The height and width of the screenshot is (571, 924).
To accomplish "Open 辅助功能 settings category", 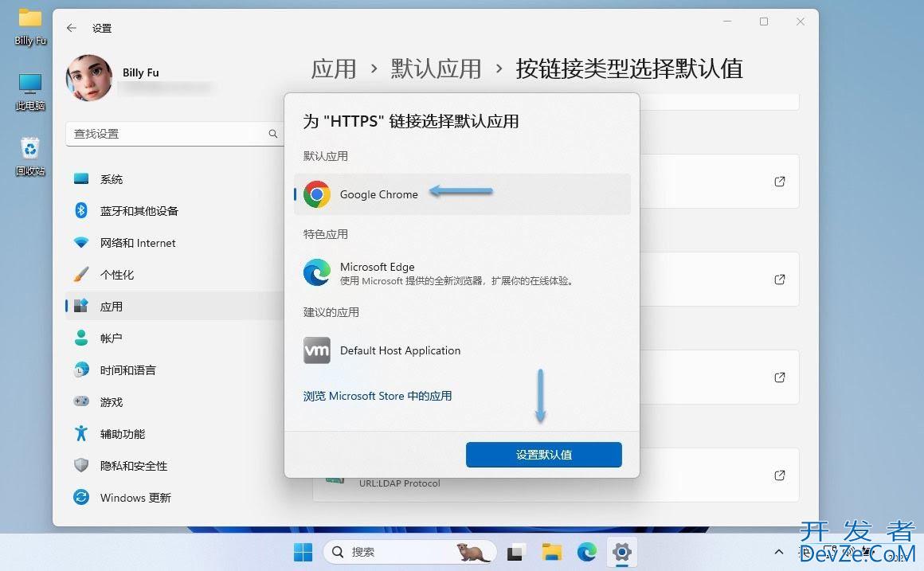I will (x=174, y=434).
